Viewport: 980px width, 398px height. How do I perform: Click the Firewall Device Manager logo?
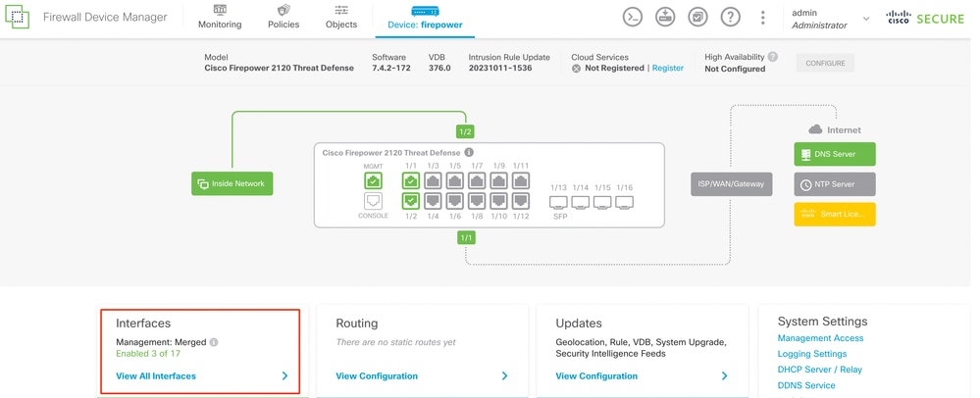click(18, 18)
